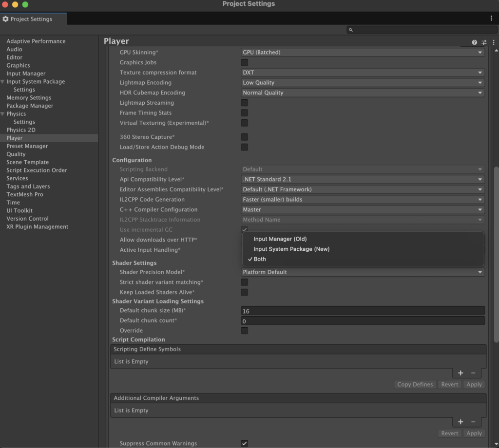The image size is (499, 448).
Task: Collapse the Input System Package tree item
Action: (3, 82)
